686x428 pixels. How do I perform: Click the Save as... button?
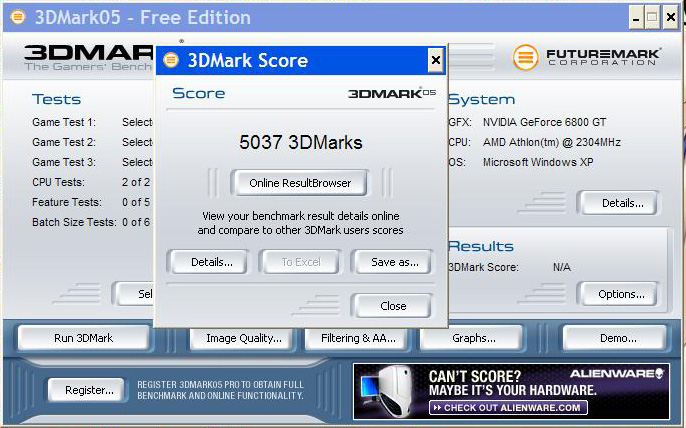392,262
